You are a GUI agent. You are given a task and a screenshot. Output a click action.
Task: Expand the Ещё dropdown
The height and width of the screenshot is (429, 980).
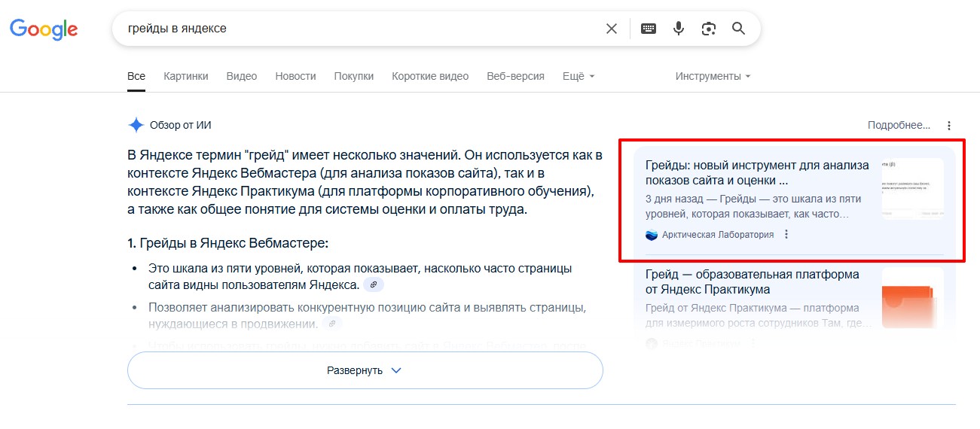pos(579,76)
